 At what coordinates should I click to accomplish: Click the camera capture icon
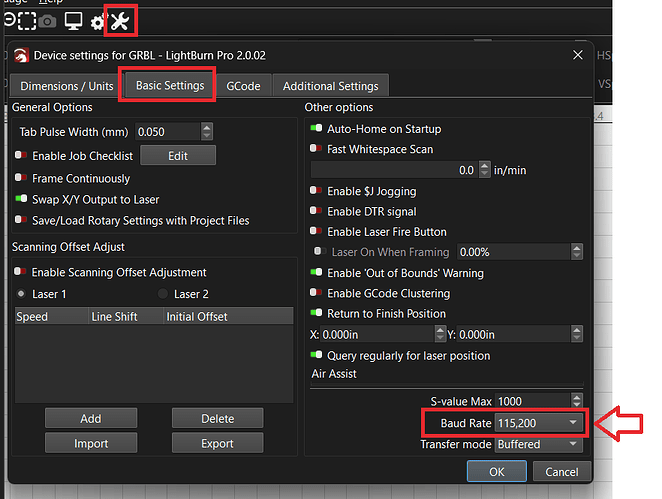[x=47, y=21]
